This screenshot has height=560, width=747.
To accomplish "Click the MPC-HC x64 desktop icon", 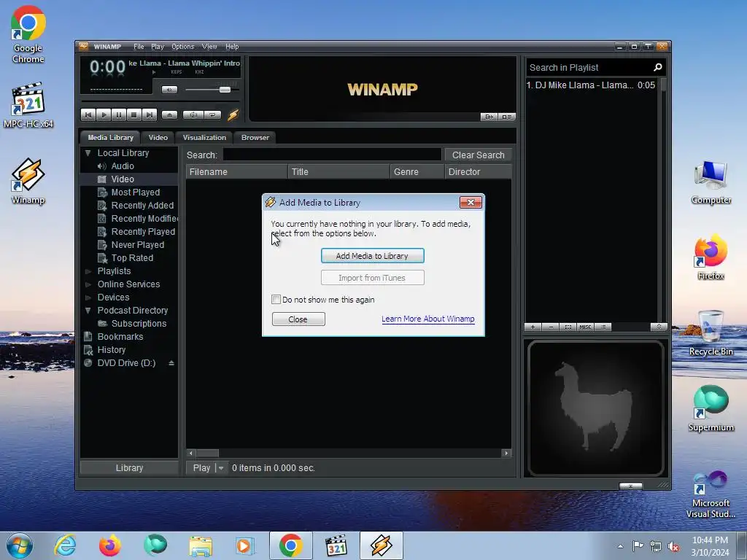I will [x=28, y=105].
